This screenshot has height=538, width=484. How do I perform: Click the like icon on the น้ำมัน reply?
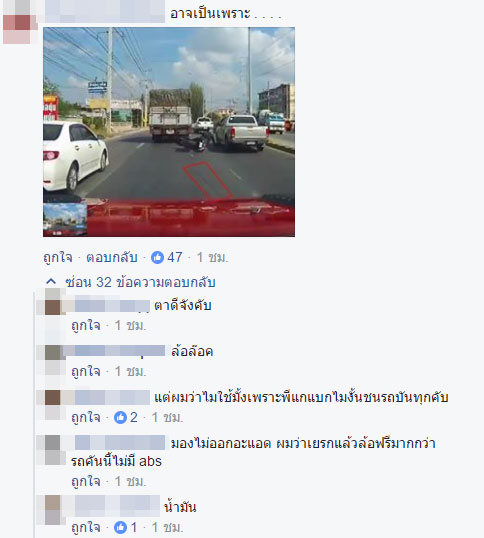(120, 527)
